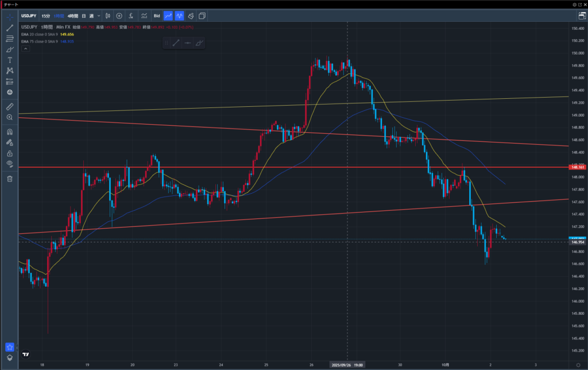Activate the zoom-in magnifier tool
Screen dimensions: 588x370
pos(10,117)
